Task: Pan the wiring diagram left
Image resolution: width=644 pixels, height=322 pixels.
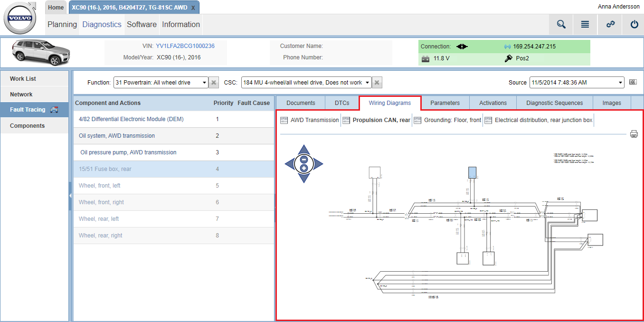Action: tap(289, 164)
